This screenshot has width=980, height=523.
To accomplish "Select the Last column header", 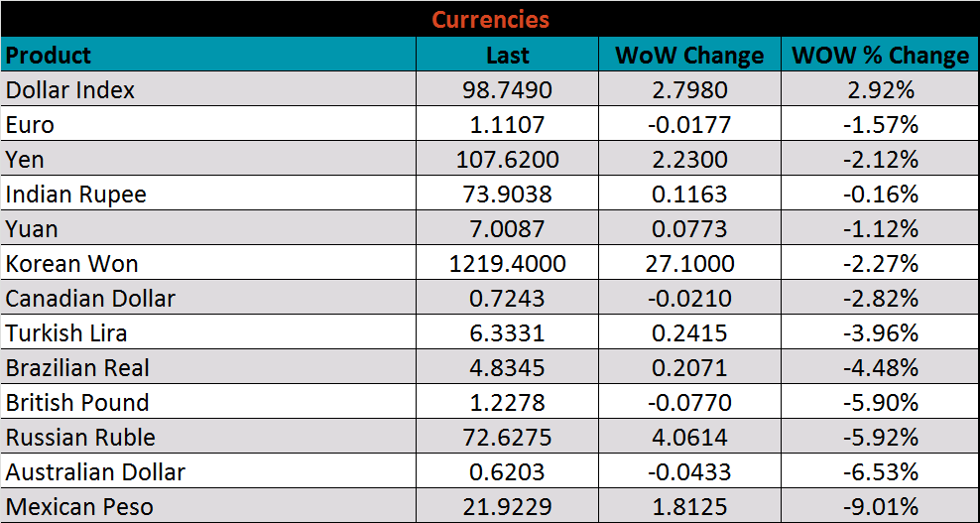I will coord(507,56).
